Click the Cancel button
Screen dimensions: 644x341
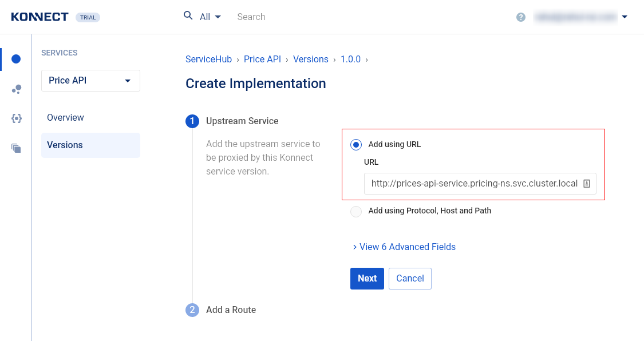tap(410, 279)
